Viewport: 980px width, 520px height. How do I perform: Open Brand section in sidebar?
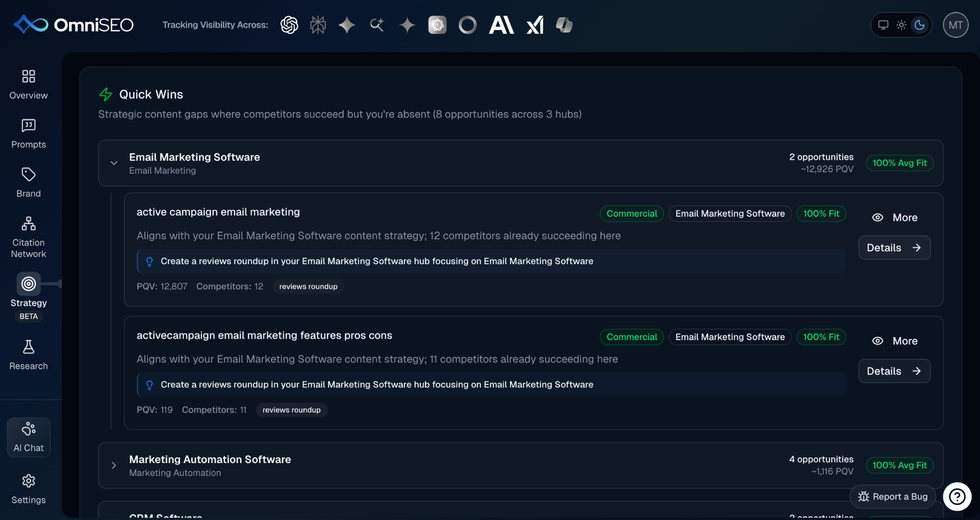29,183
